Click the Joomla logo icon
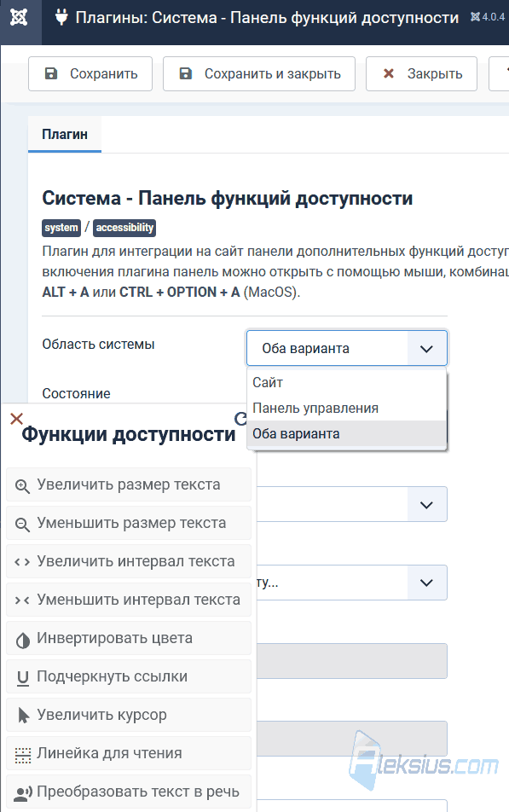Viewport: 509px width, 812px height. point(19,18)
